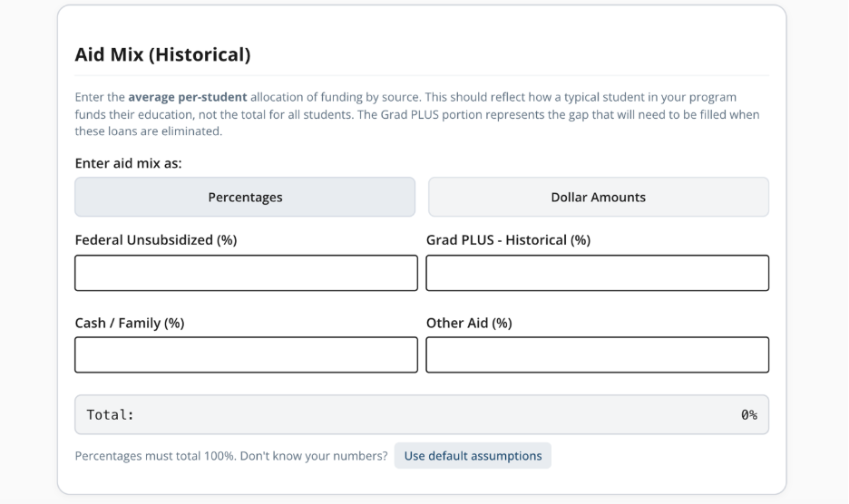Focus the Federal Unsubsidized (%) input field
The image size is (849, 504).
pyautogui.click(x=246, y=273)
